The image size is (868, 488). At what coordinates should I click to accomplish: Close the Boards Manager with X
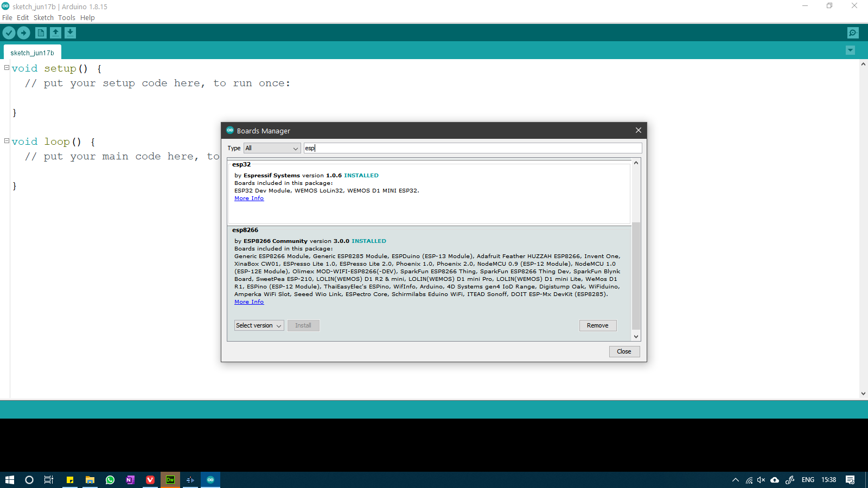pos(639,130)
